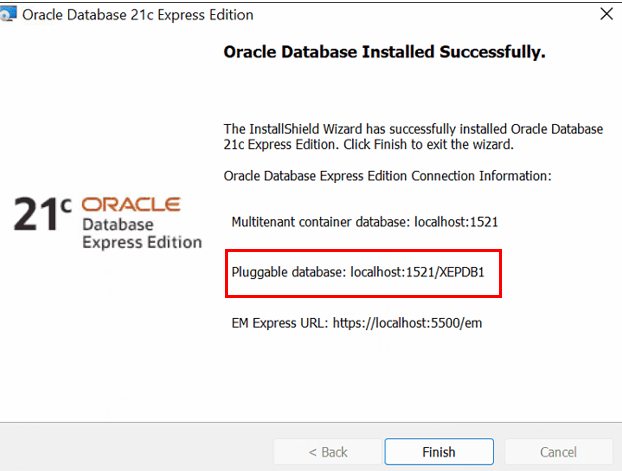This screenshot has height=471, width=622.
Task: Select the Cancel button
Action: [558, 452]
